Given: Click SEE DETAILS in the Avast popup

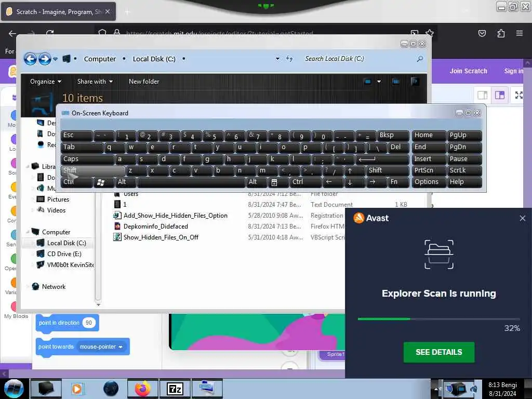Looking at the screenshot, I should (438, 352).
